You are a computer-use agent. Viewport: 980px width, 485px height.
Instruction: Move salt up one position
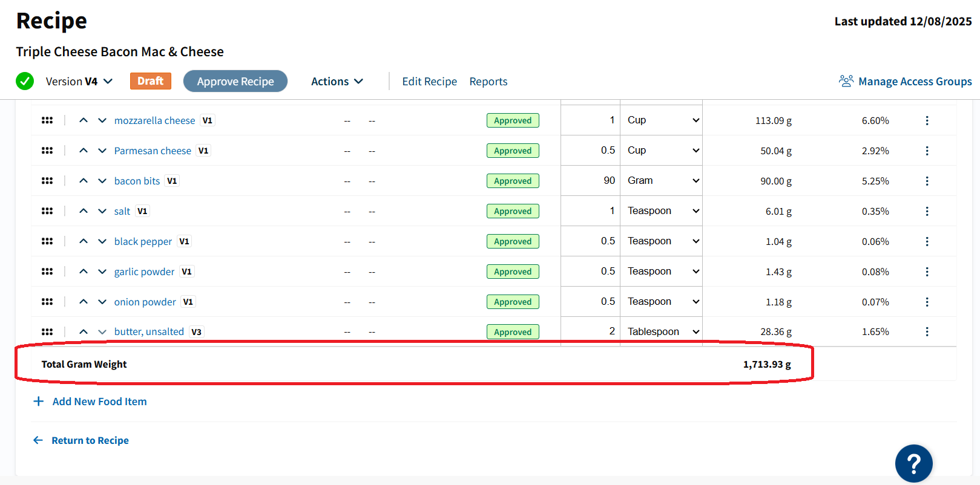[84, 211]
